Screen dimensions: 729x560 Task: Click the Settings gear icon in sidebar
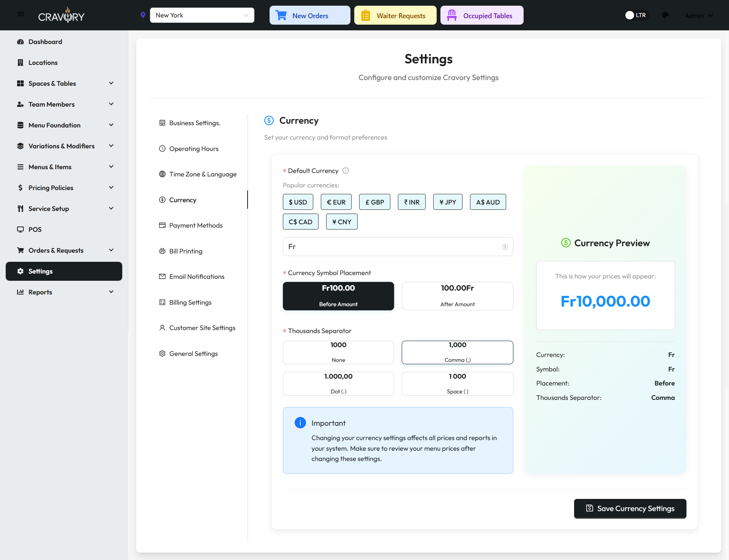click(x=21, y=271)
